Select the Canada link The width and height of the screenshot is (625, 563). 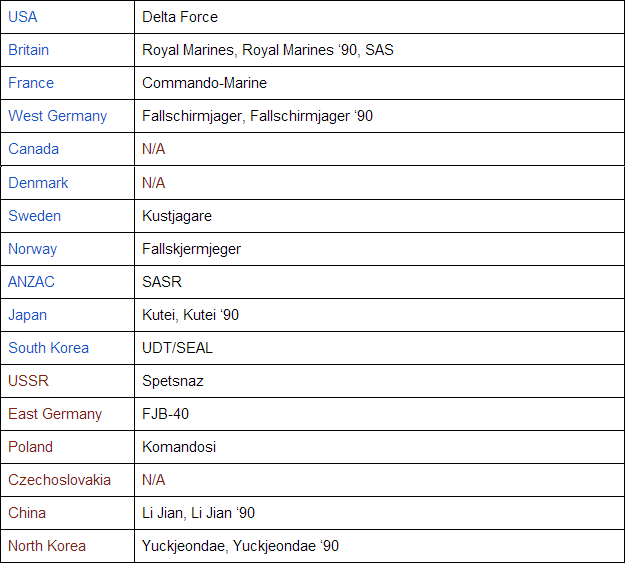point(33,149)
